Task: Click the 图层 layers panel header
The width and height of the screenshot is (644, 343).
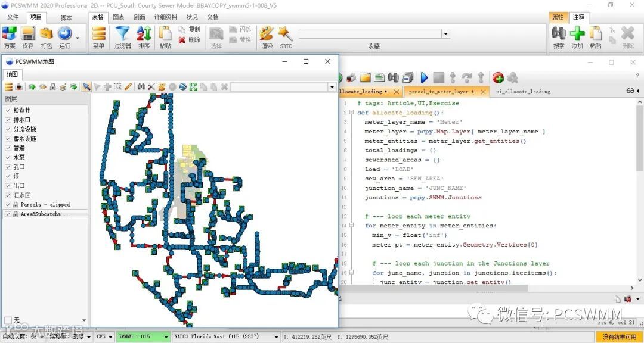Action: click(11, 99)
